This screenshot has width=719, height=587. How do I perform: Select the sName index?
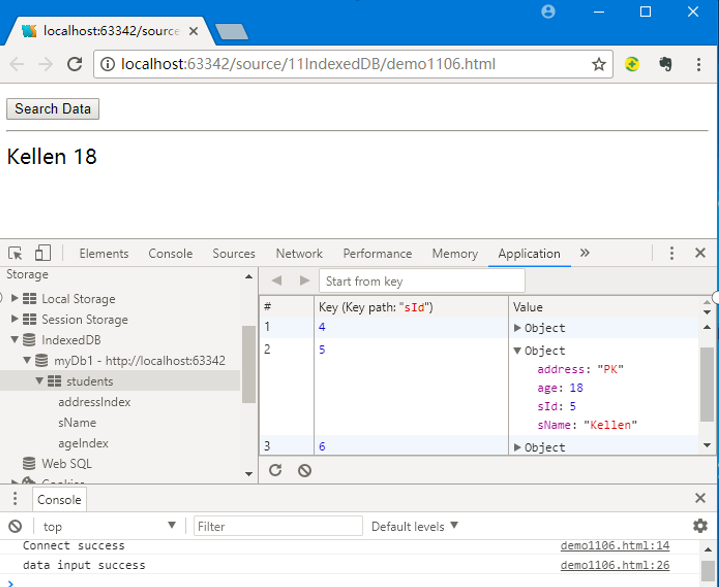tap(77, 422)
